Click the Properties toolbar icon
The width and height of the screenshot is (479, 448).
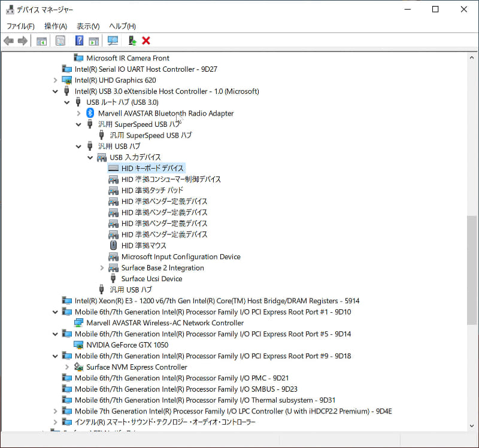(x=60, y=41)
